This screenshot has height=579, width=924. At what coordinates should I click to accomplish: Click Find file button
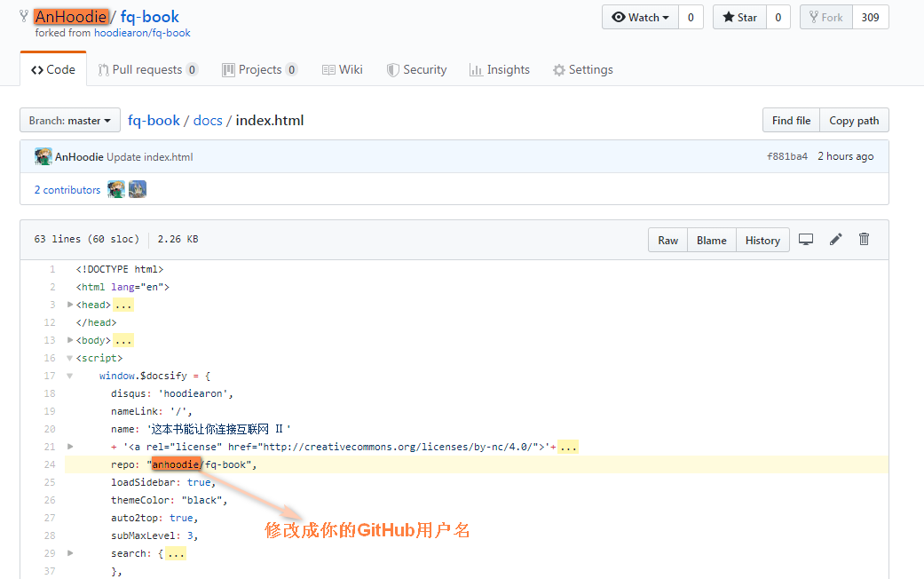coord(792,120)
